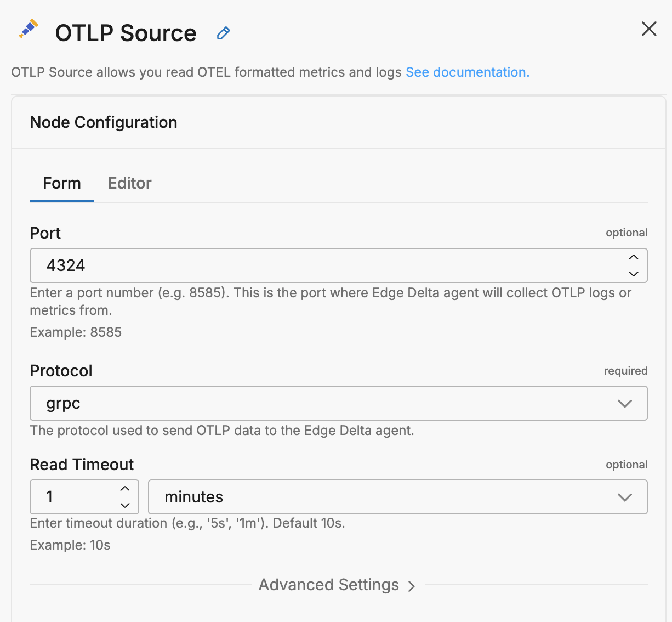The width and height of the screenshot is (672, 622).
Task: Click the chevron next to Advanced Settings
Action: (x=412, y=586)
